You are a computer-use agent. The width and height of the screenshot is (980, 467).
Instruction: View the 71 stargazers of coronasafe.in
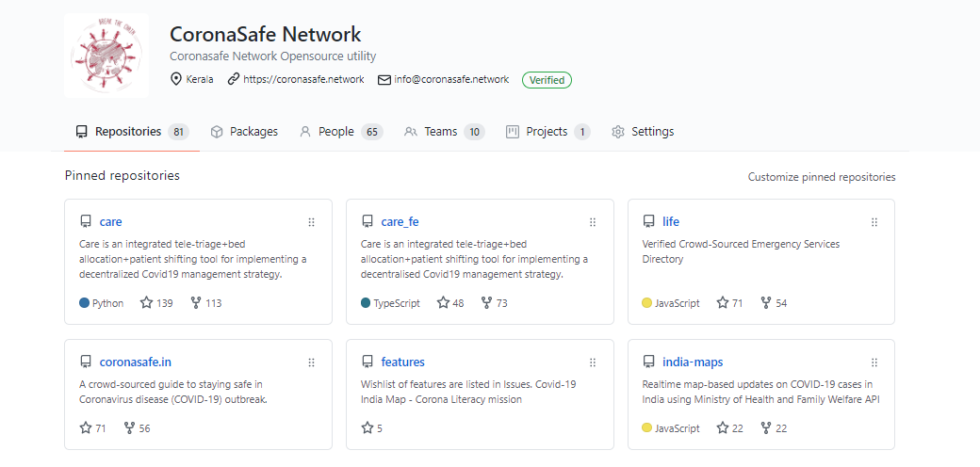(x=93, y=427)
